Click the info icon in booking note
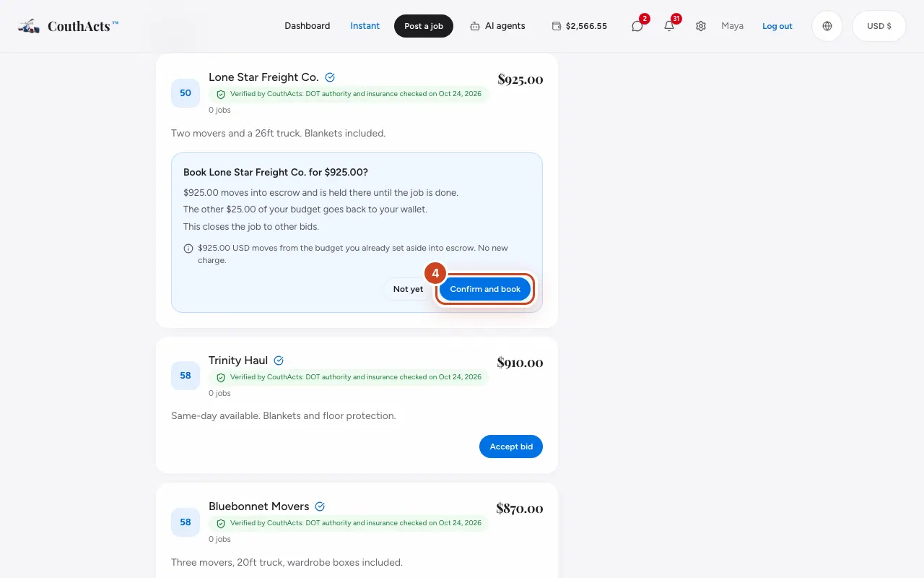This screenshot has height=578, width=924. point(188,249)
